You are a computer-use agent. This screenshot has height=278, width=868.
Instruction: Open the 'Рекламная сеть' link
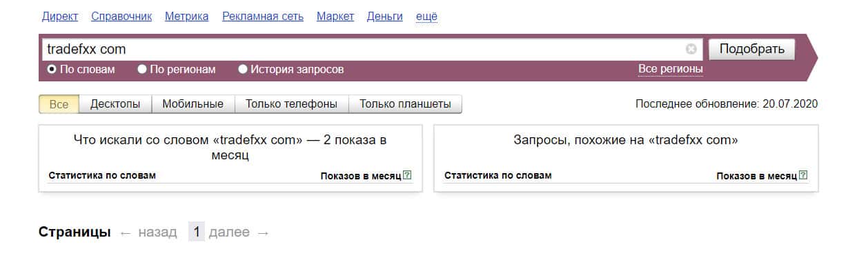(x=263, y=16)
